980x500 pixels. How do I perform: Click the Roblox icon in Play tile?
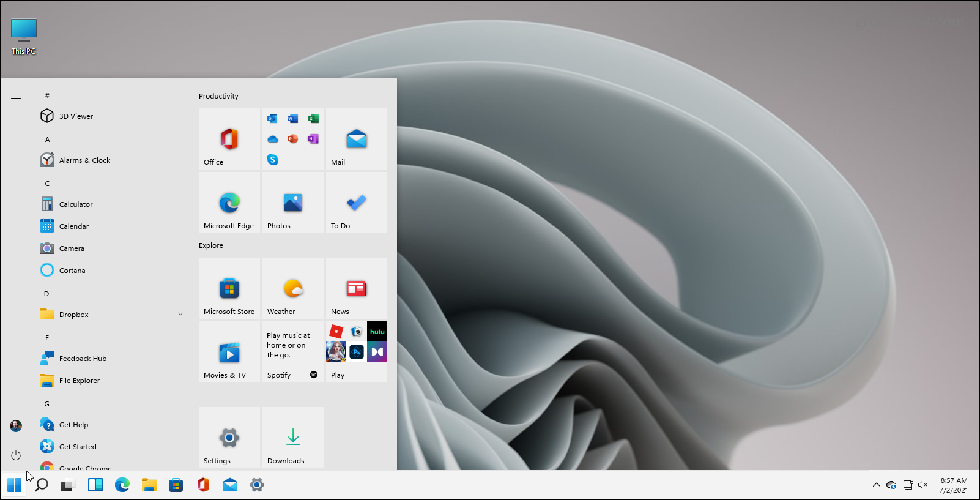(x=336, y=332)
